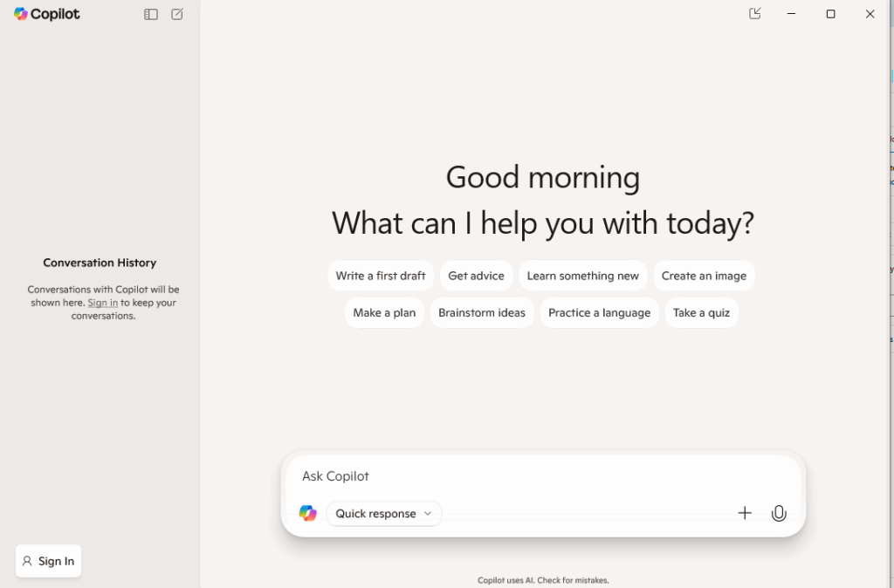Pick the Learn something new suggestion
The image size is (894, 588).
tap(582, 276)
